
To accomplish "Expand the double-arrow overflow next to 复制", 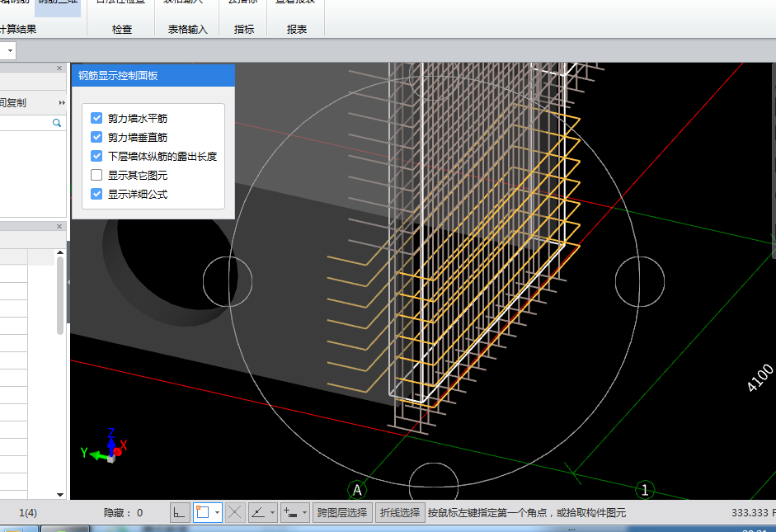I will pos(62,103).
